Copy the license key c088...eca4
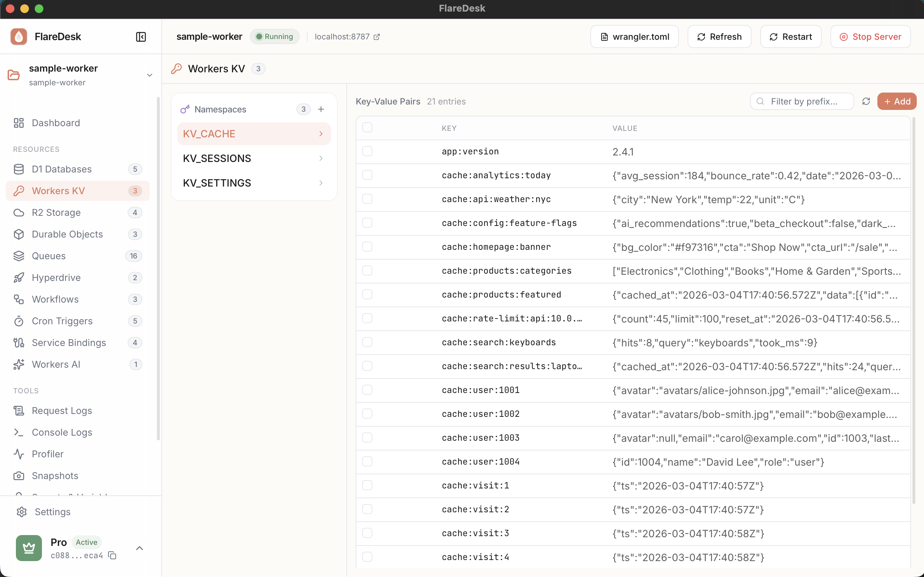The width and height of the screenshot is (924, 577). point(112,555)
